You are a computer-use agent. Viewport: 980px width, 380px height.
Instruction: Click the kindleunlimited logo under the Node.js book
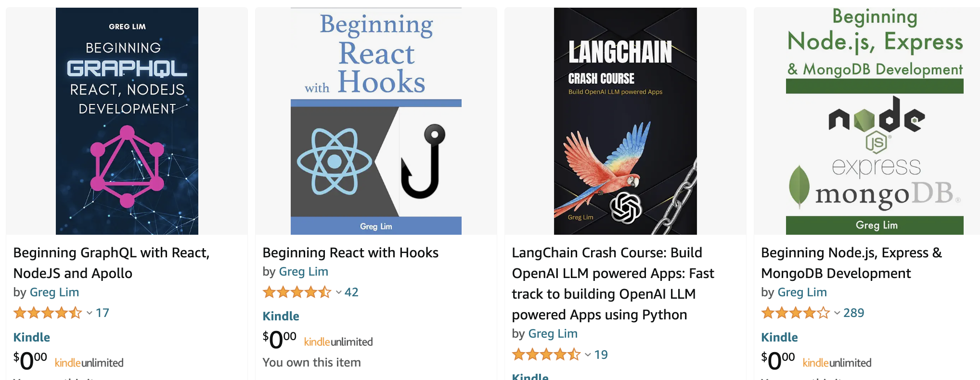837,363
